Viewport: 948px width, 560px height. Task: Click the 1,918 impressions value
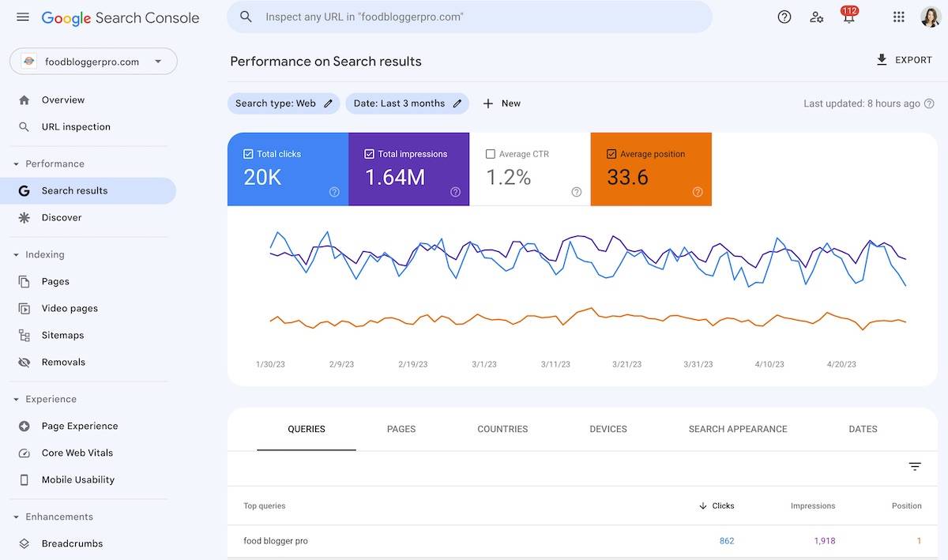[824, 541]
